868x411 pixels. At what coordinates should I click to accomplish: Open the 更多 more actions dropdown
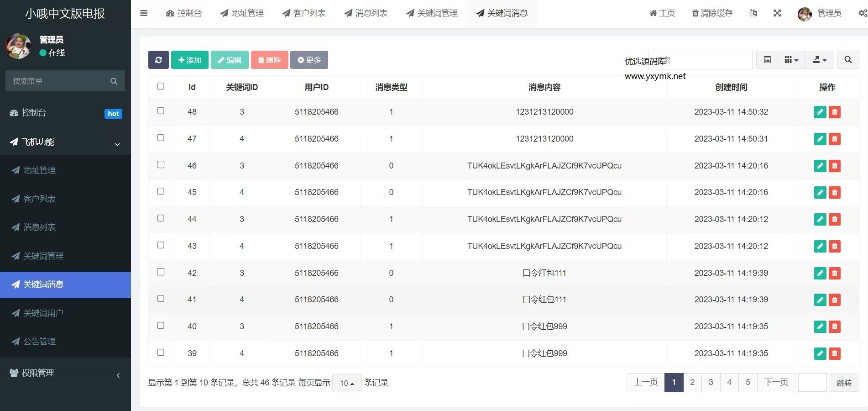[309, 60]
